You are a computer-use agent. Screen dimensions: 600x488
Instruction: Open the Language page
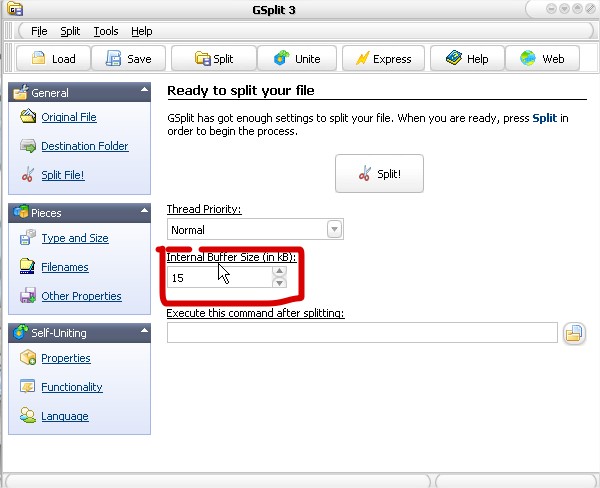[x=65, y=416]
